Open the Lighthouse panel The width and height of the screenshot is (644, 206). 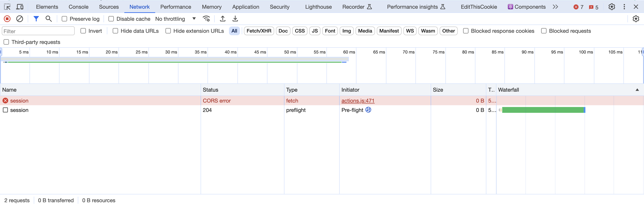[x=318, y=7]
